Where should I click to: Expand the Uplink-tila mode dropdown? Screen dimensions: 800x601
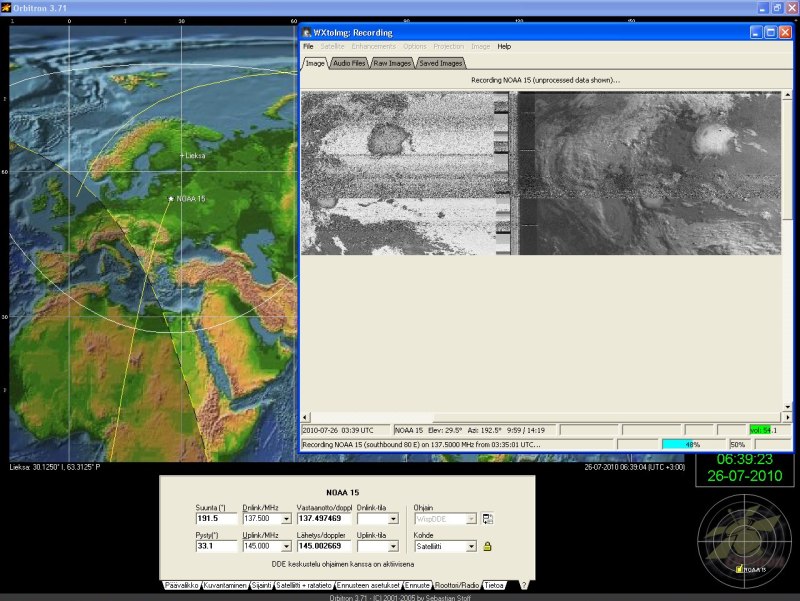click(393, 547)
